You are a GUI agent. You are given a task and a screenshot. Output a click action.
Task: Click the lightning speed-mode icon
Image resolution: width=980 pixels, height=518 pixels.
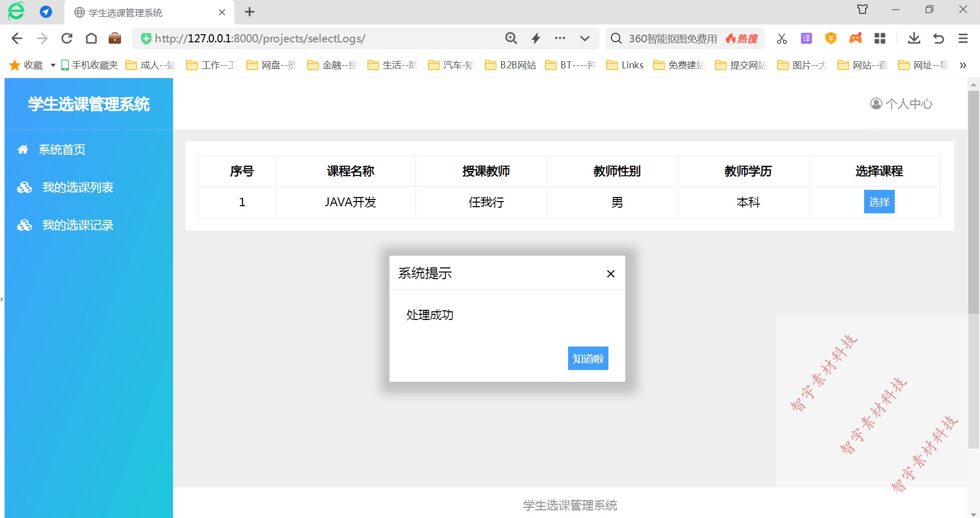coord(536,38)
